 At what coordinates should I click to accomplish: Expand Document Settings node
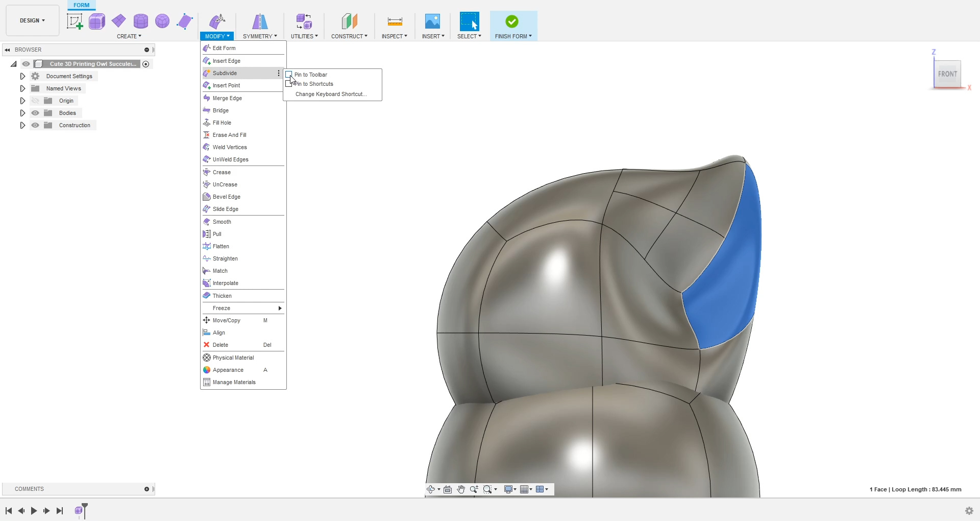coord(22,76)
